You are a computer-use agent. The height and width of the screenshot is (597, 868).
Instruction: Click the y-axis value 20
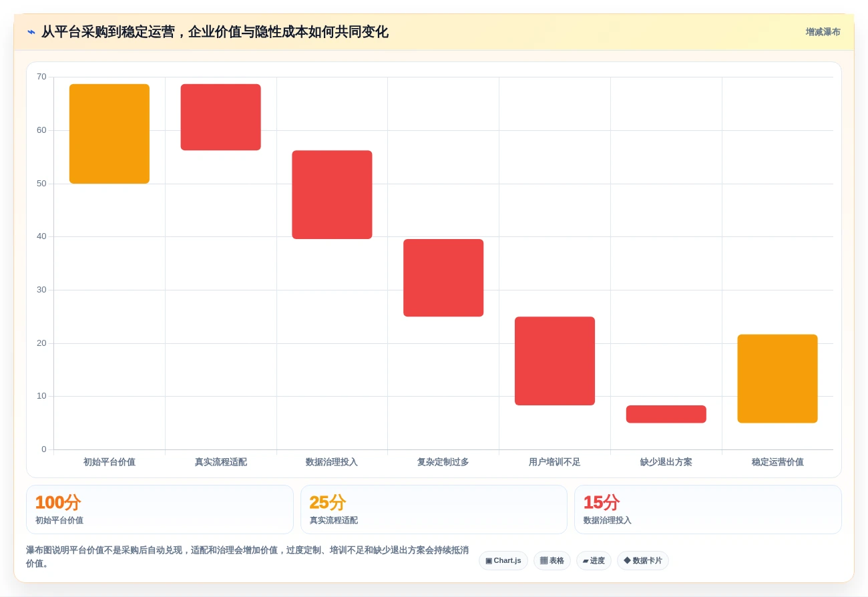pyautogui.click(x=41, y=343)
